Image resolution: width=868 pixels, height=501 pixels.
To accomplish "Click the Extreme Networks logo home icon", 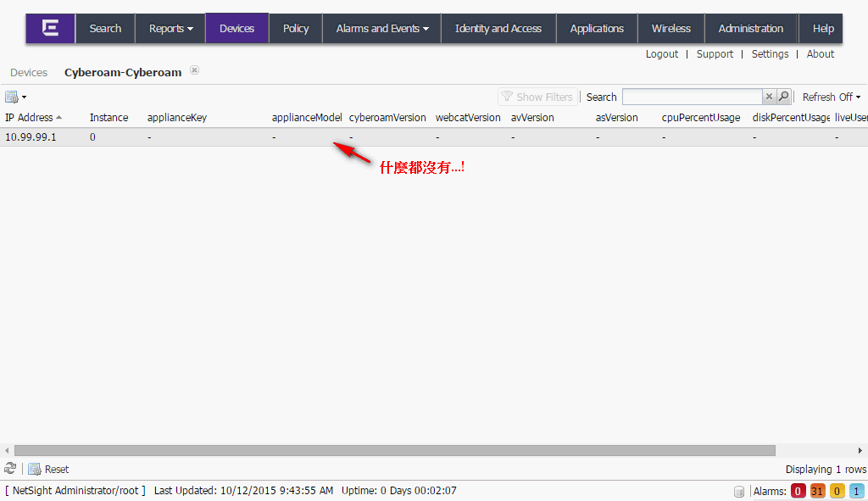I will pos(50,28).
